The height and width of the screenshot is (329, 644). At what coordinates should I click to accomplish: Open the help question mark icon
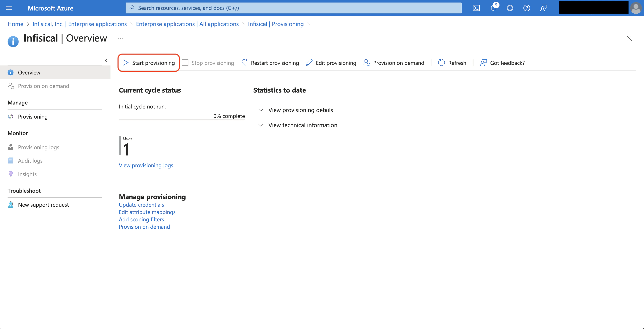click(x=527, y=8)
